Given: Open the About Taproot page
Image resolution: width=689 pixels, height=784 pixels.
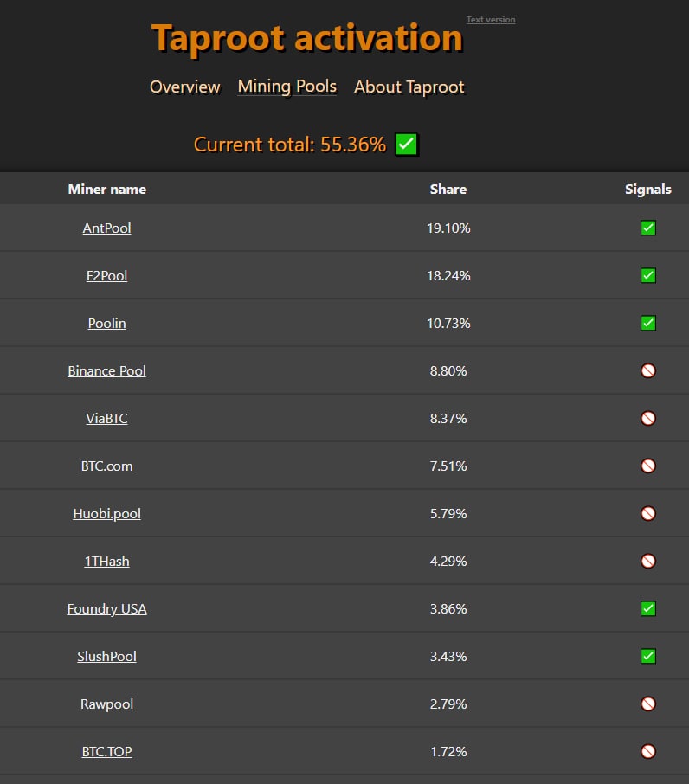Looking at the screenshot, I should pos(409,87).
